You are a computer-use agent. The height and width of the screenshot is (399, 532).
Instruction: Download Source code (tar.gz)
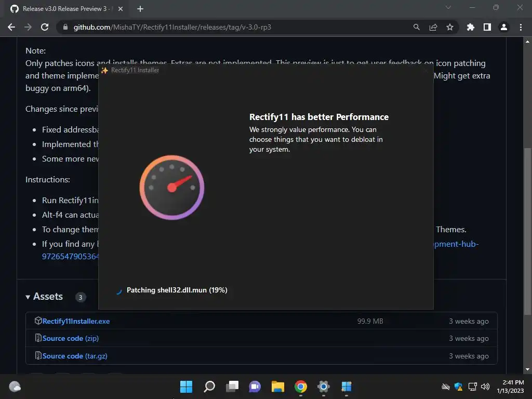[75, 356]
